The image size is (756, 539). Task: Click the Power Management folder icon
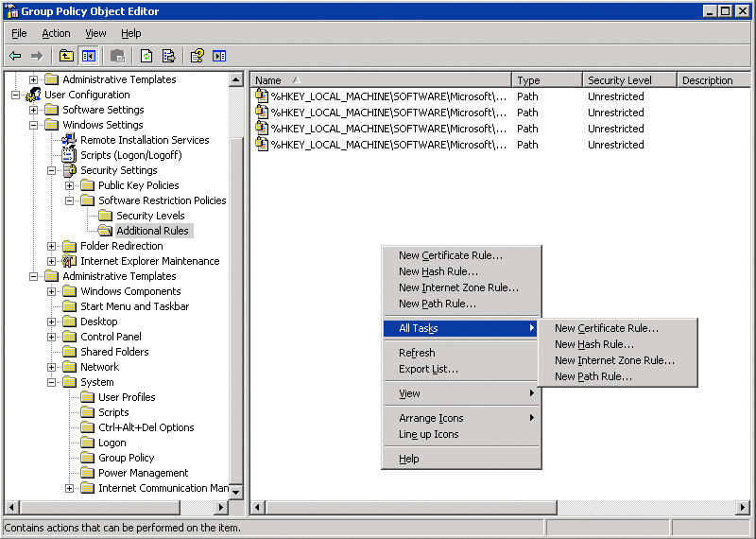tap(87, 473)
